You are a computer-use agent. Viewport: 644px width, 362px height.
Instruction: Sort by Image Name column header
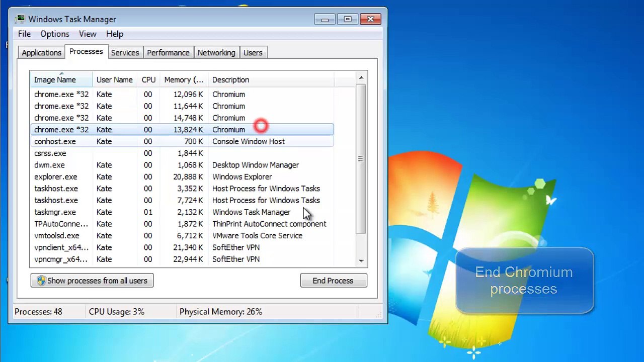(x=61, y=79)
